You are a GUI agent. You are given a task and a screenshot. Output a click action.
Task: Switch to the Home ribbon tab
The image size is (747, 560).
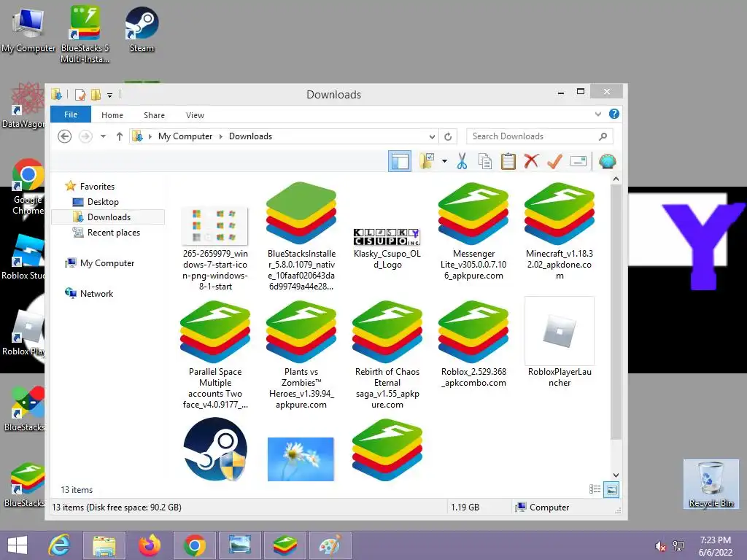112,115
